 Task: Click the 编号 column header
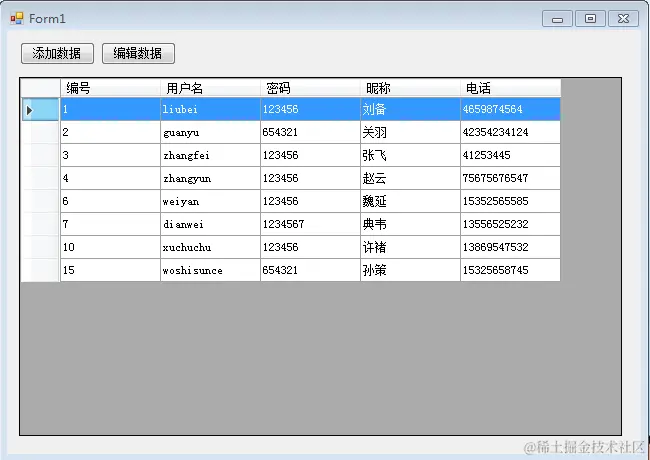pyautogui.click(x=110, y=88)
